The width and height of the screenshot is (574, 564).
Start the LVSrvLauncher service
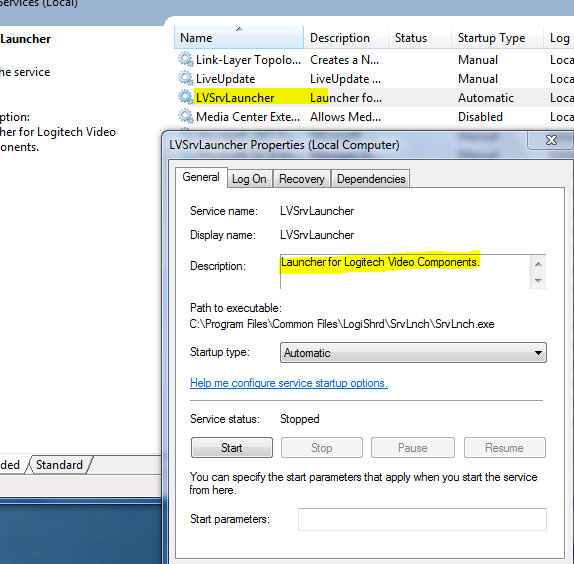click(232, 447)
